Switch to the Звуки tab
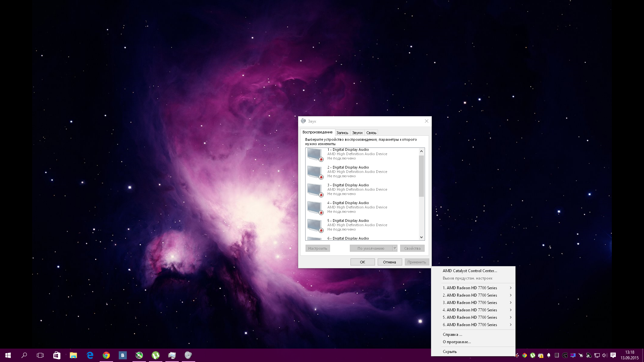644x362 pixels. pyautogui.click(x=357, y=133)
